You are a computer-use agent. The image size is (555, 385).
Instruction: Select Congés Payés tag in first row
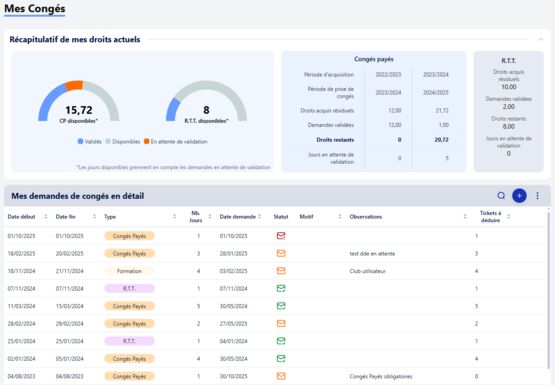pyautogui.click(x=129, y=236)
